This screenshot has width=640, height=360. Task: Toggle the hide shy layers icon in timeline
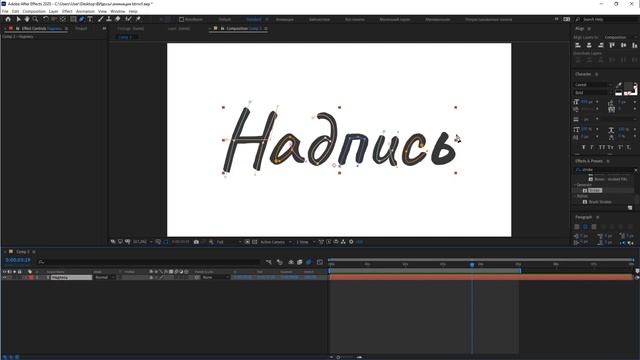[x=291, y=262]
